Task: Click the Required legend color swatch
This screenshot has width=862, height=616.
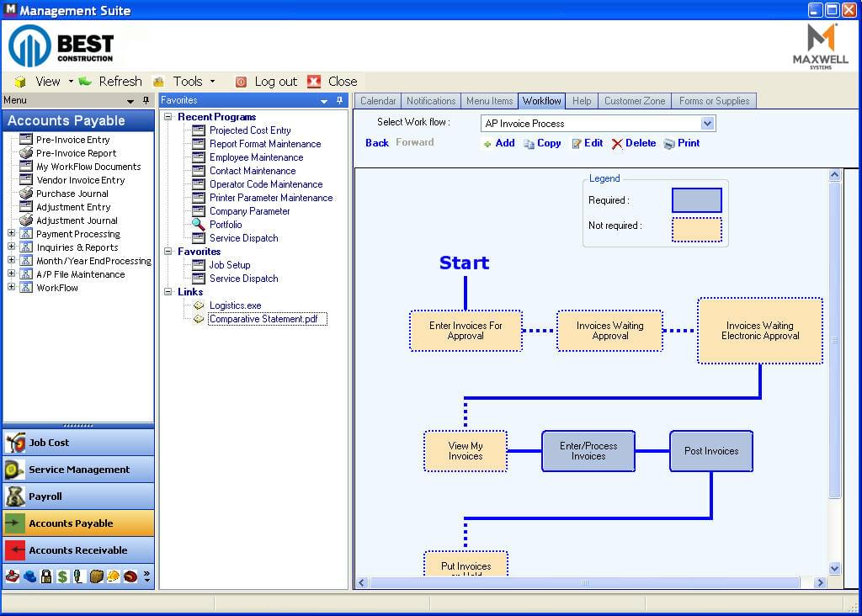Action: 696,200
